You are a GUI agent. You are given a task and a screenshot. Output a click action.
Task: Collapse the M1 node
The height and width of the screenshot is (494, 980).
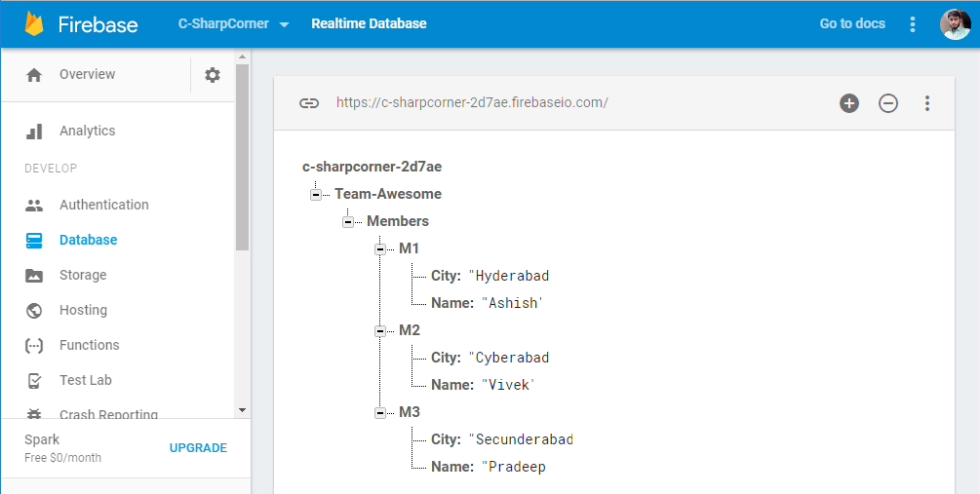pyautogui.click(x=380, y=249)
